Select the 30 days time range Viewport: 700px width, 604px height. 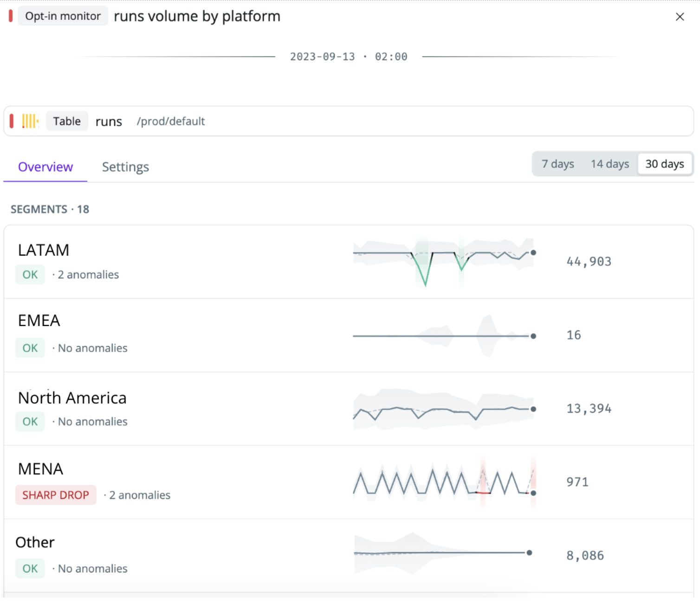click(x=665, y=164)
